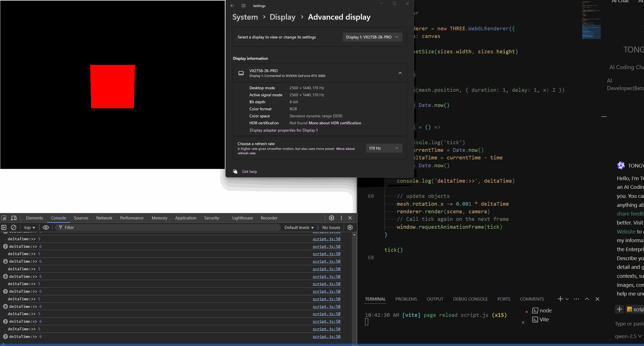Open the Default levels dropdown

(299, 227)
